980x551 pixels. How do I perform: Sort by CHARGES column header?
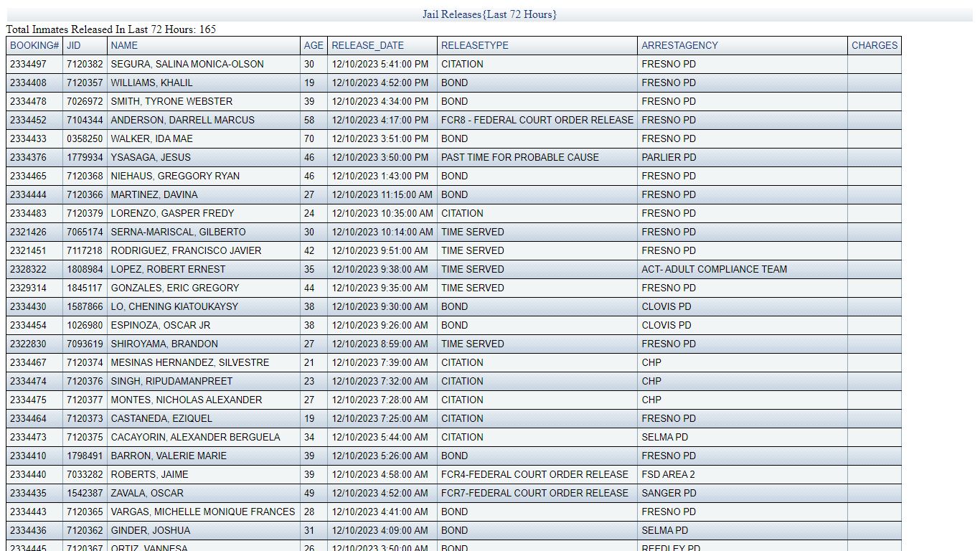point(875,45)
